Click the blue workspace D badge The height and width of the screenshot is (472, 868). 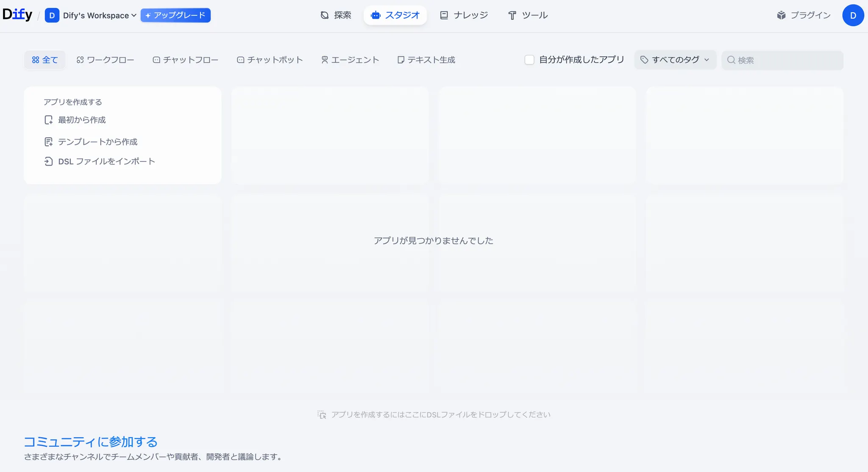click(x=52, y=15)
